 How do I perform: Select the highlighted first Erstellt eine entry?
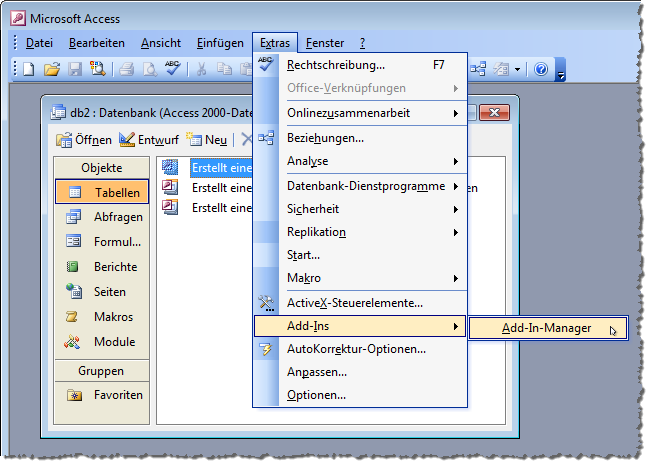221,168
